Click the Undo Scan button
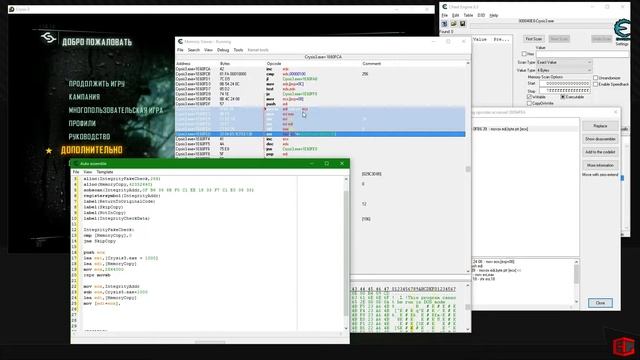 point(601,39)
